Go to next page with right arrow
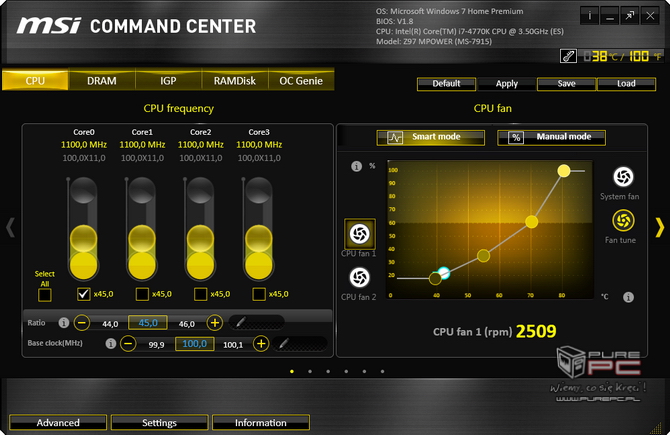The image size is (670, 435). tap(660, 227)
